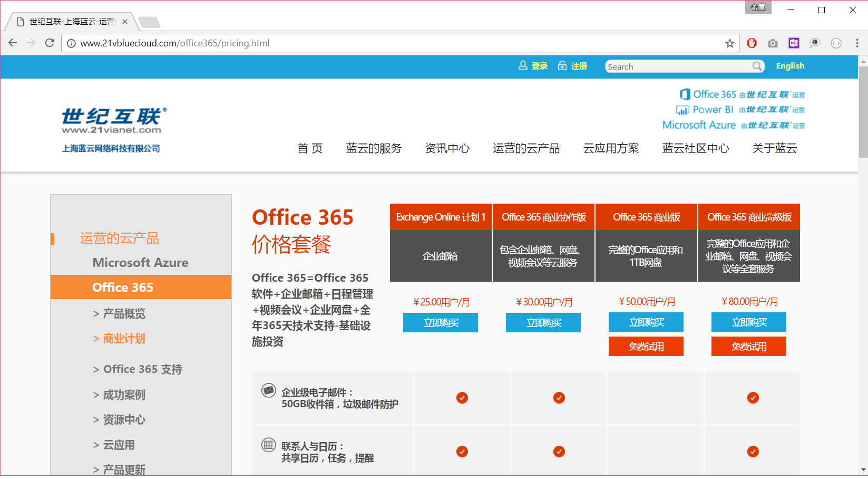Click 立即购买 under Exchange Online 计划 1

coord(441,323)
